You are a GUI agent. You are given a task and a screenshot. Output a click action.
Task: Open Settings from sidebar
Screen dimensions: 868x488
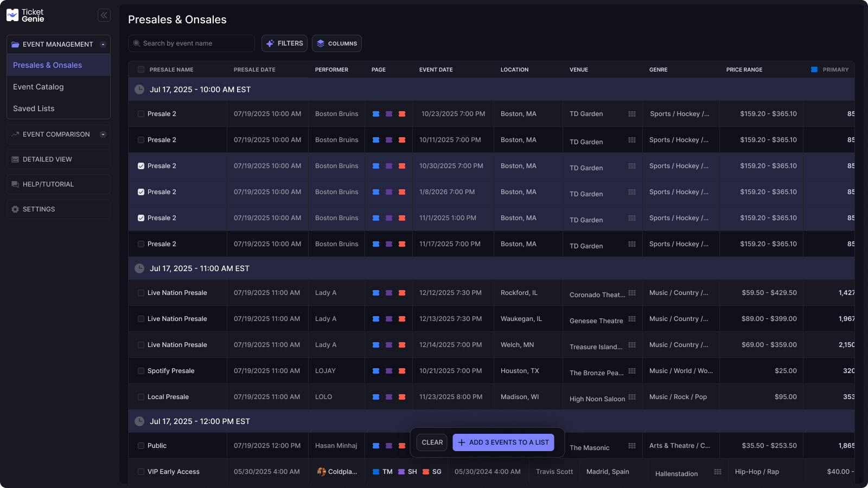tap(59, 209)
